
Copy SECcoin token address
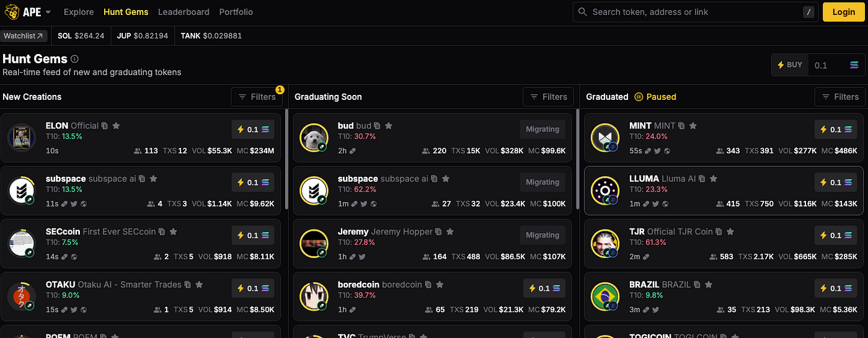point(162,231)
